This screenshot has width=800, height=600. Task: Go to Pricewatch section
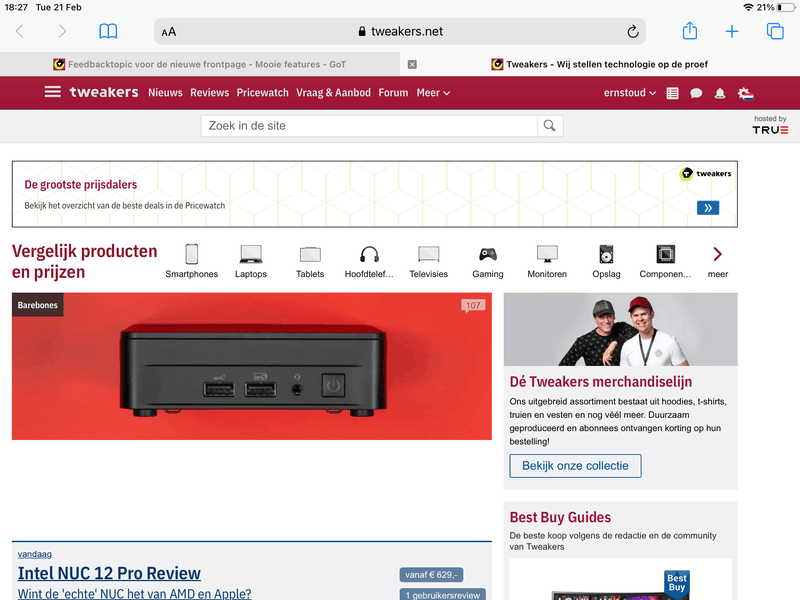click(262, 93)
